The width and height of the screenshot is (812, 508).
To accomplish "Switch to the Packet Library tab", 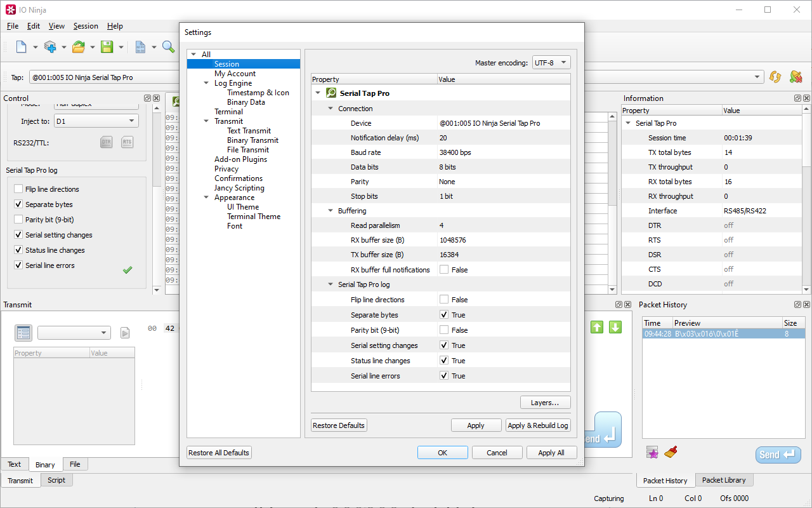I will 724,480.
